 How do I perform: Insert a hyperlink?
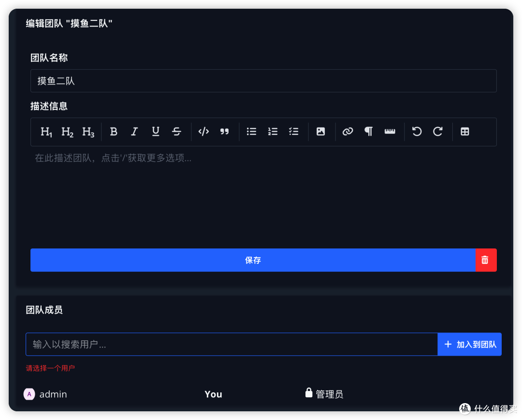(348, 132)
